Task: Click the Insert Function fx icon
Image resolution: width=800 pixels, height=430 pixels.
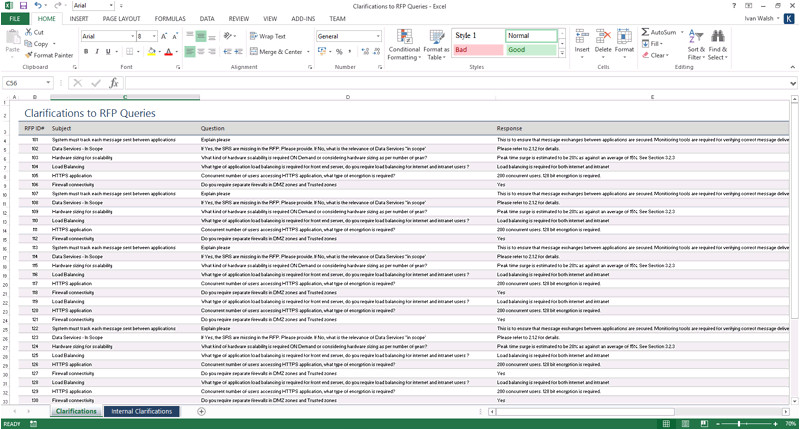Action: click(113, 83)
